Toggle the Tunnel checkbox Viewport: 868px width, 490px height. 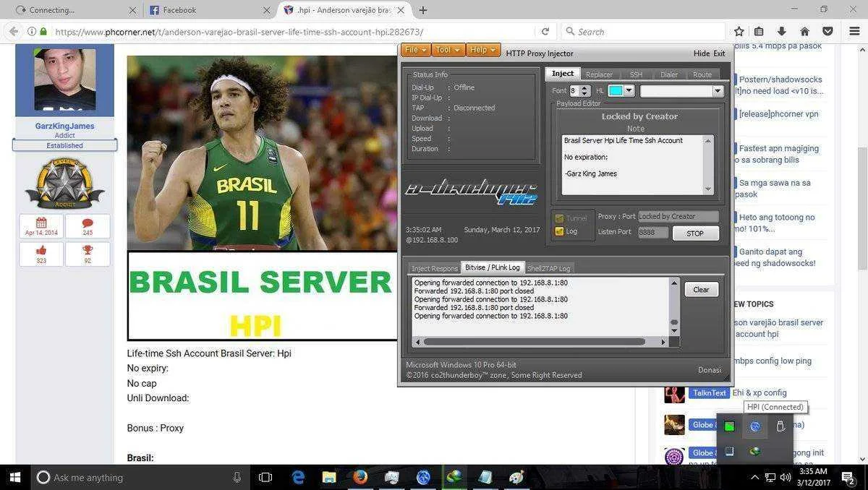[x=558, y=218]
